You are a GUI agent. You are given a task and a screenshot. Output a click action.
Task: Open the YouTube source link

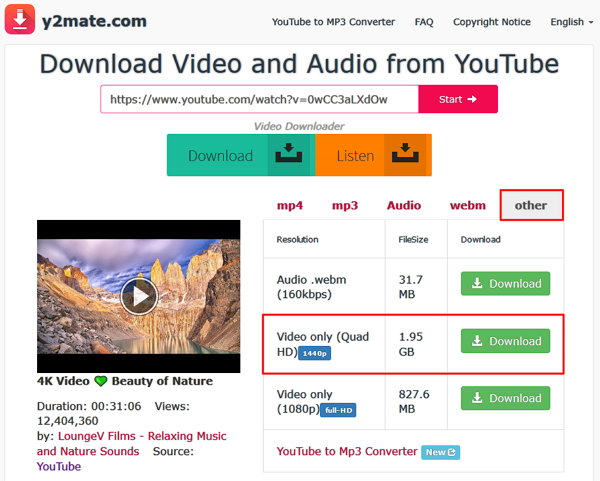(x=59, y=466)
